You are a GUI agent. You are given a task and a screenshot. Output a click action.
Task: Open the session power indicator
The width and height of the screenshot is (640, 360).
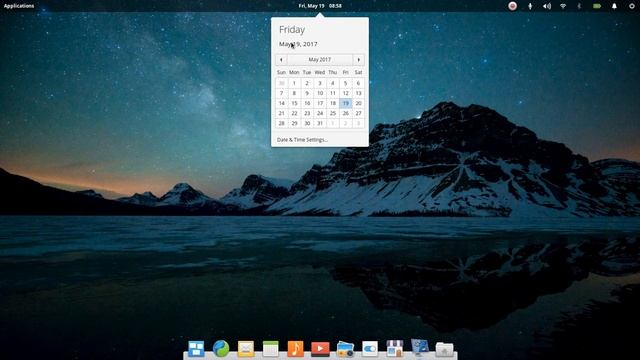click(x=632, y=6)
